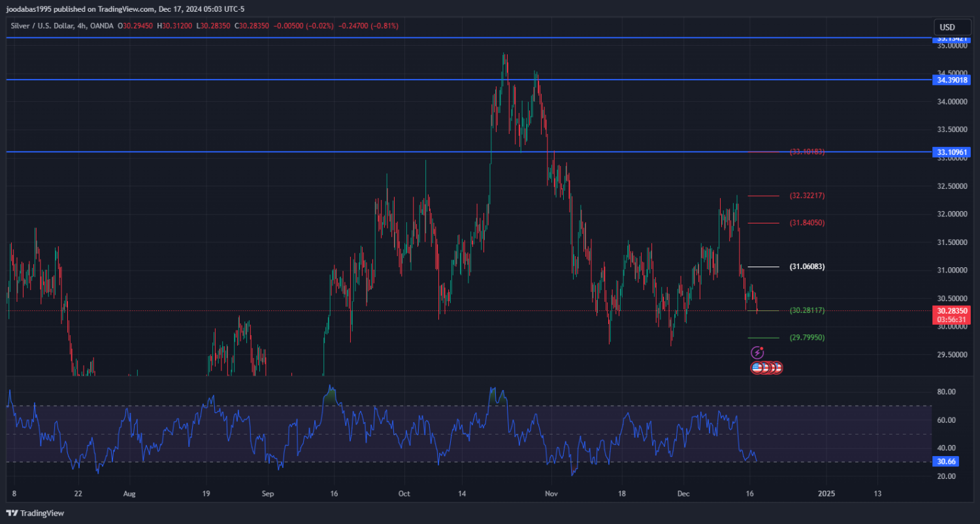Click the Nov date on time axis
This screenshot has width=980, height=524.
pyautogui.click(x=551, y=493)
